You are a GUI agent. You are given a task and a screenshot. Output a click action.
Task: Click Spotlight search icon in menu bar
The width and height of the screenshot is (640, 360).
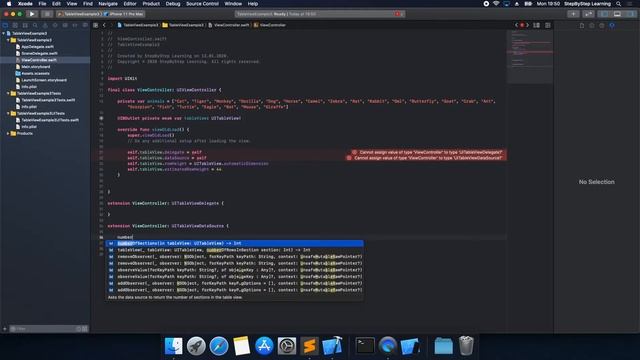coord(619,4)
